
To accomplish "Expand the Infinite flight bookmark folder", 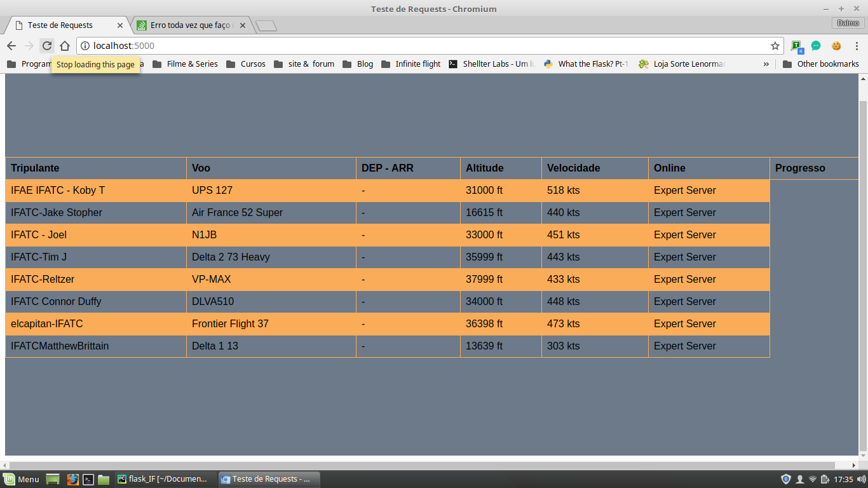I will 410,64.
